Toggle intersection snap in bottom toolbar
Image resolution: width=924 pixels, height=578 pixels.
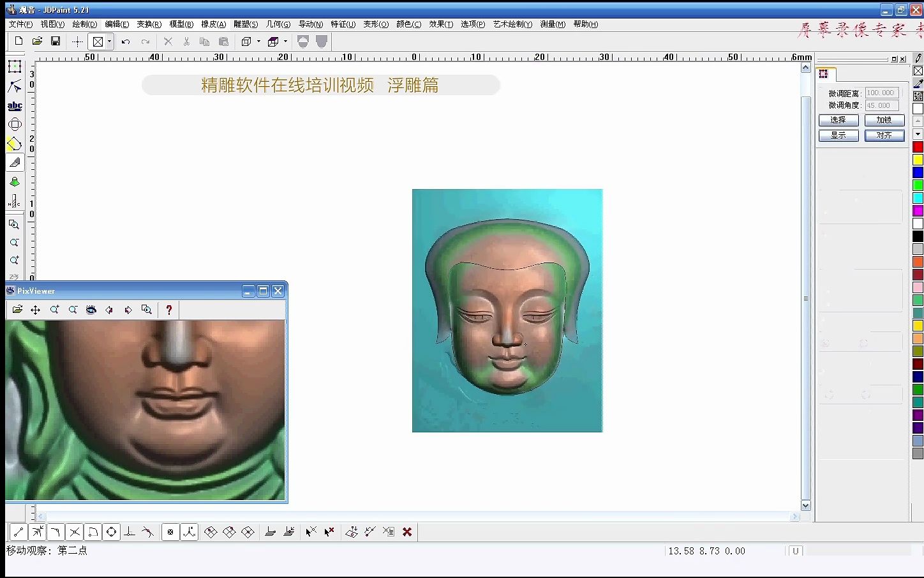tap(74, 531)
